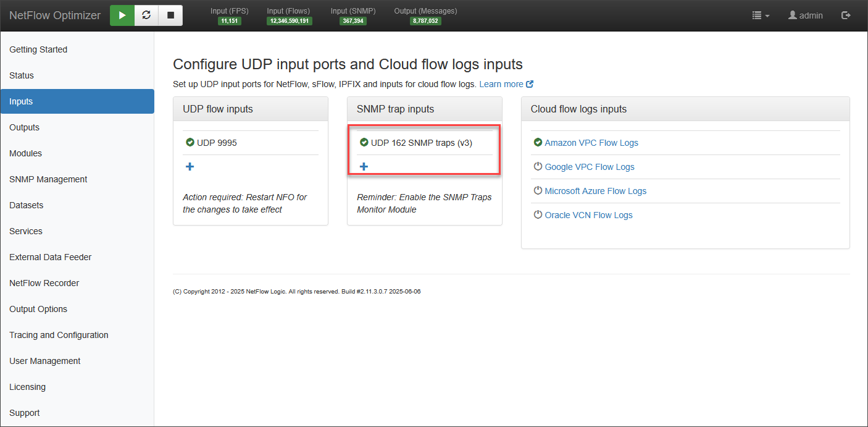868x427 pixels.
Task: Open the Outputs section
Action: [77, 127]
